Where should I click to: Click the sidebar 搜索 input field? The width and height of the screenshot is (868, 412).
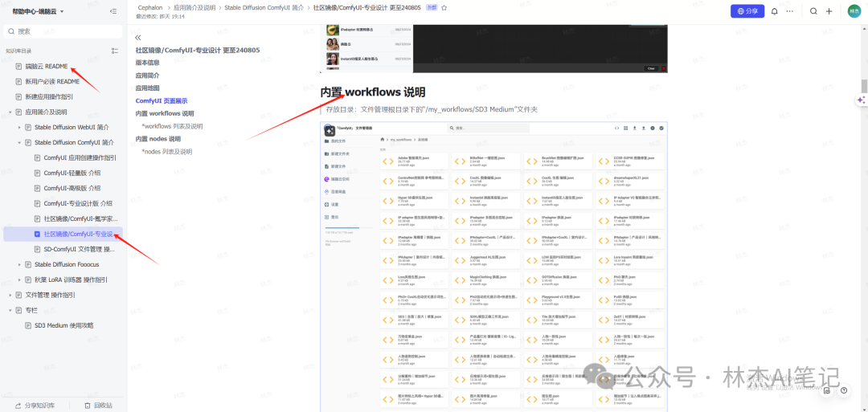63,31
